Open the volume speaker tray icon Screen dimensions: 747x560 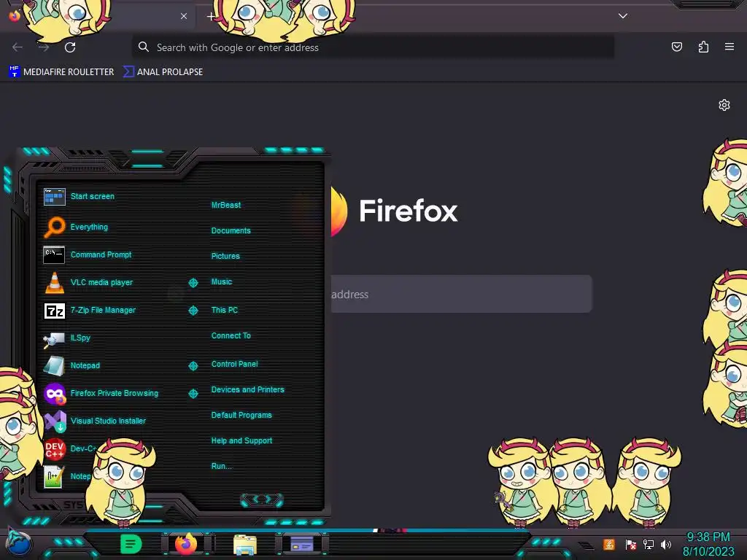[x=665, y=544]
